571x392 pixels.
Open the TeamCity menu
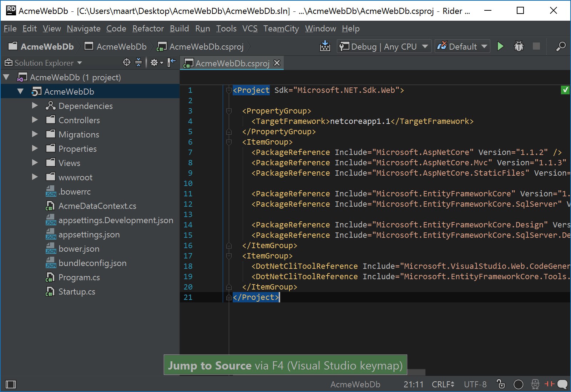[281, 29]
